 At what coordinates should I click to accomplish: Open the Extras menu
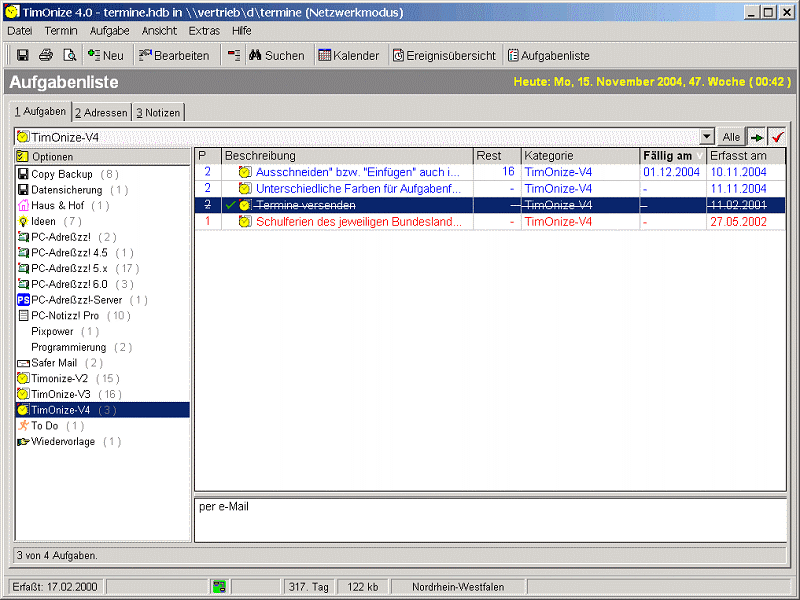tap(204, 31)
